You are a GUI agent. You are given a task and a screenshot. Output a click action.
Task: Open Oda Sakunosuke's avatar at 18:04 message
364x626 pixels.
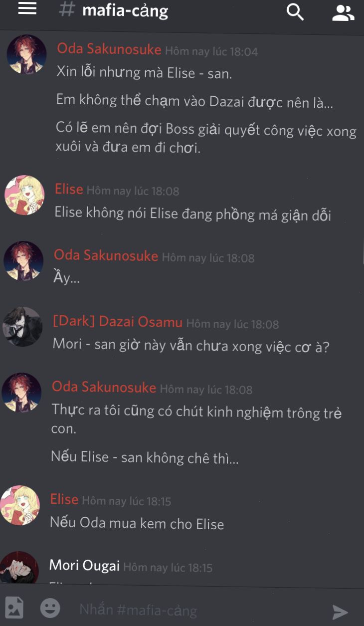point(26,54)
